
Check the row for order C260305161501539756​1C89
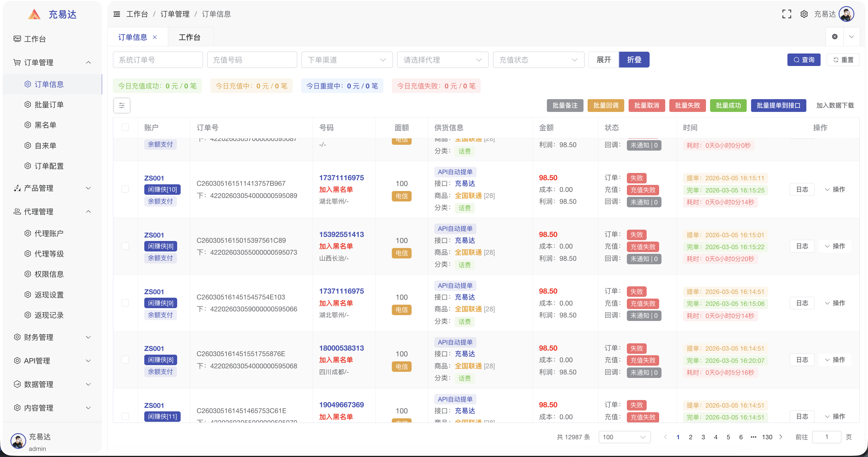pos(125,246)
